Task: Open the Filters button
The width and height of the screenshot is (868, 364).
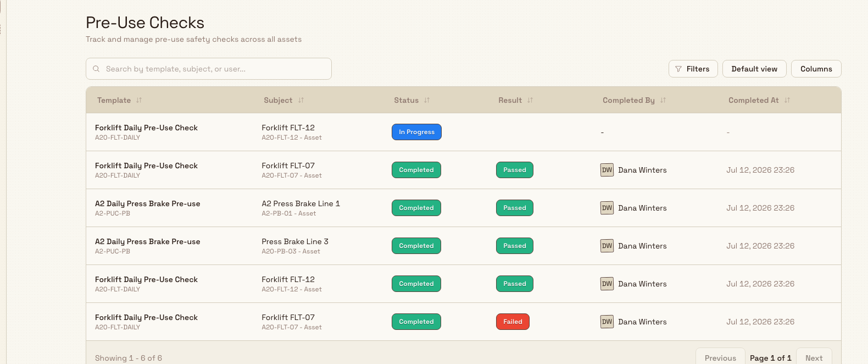Action: (x=693, y=69)
